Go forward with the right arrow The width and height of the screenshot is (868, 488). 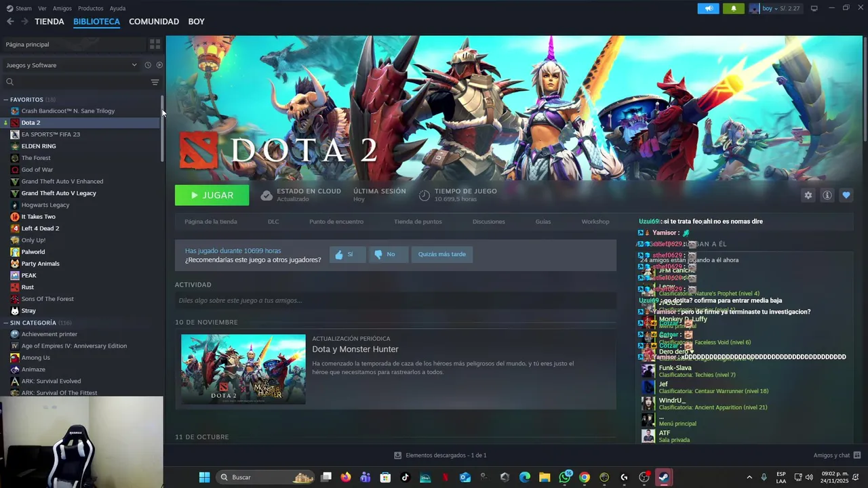pos(24,22)
